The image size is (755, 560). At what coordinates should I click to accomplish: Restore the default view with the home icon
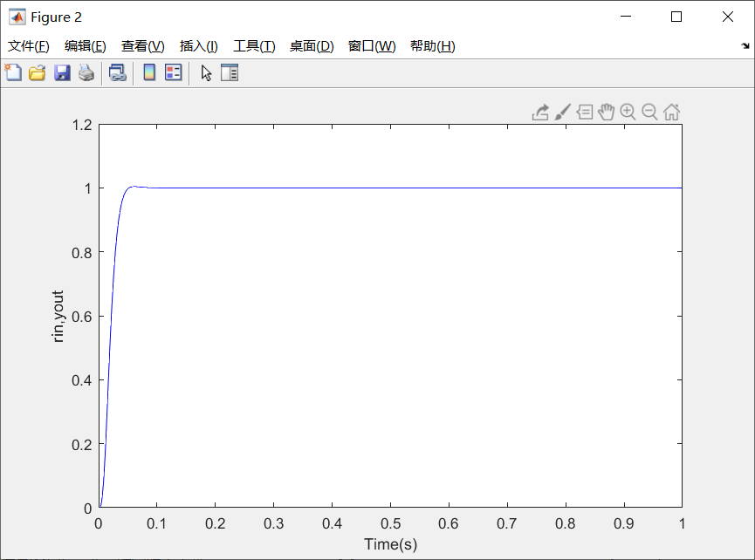coord(671,112)
